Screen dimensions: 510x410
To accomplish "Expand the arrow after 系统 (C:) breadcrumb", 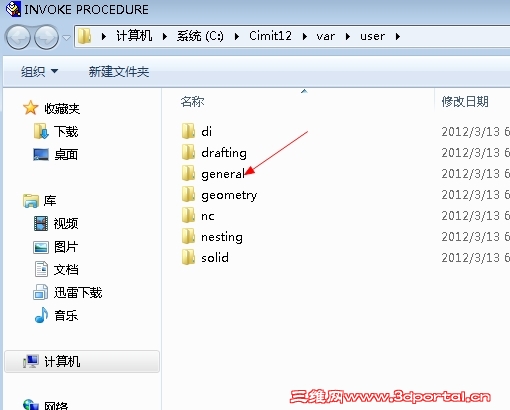I will [x=237, y=36].
